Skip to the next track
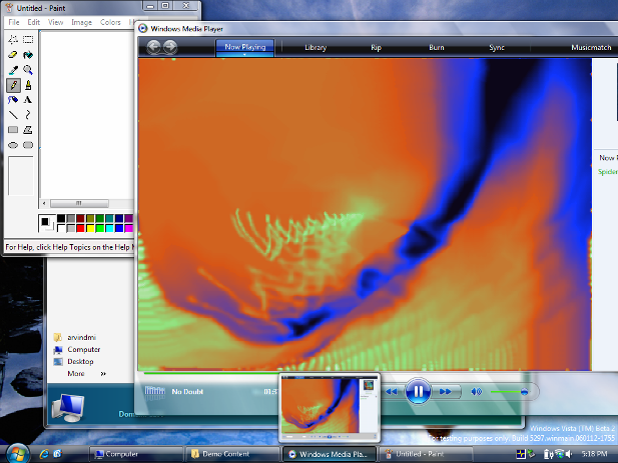The image size is (618, 463). tap(445, 392)
